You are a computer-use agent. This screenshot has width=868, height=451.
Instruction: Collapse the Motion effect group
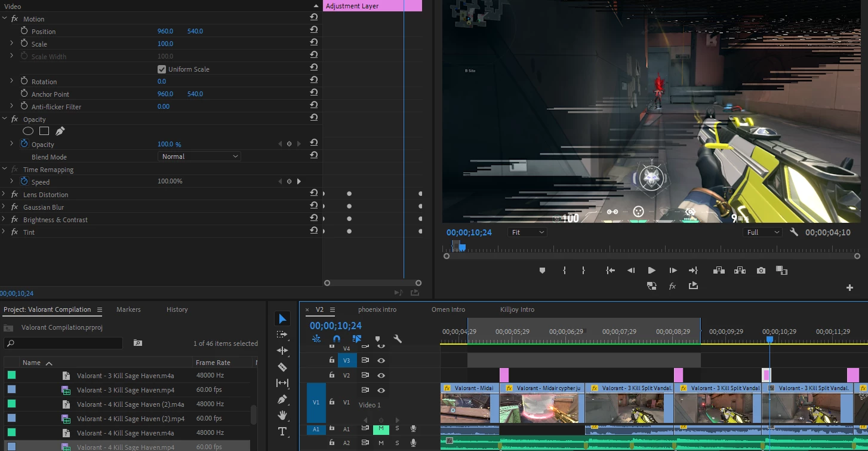[5, 19]
